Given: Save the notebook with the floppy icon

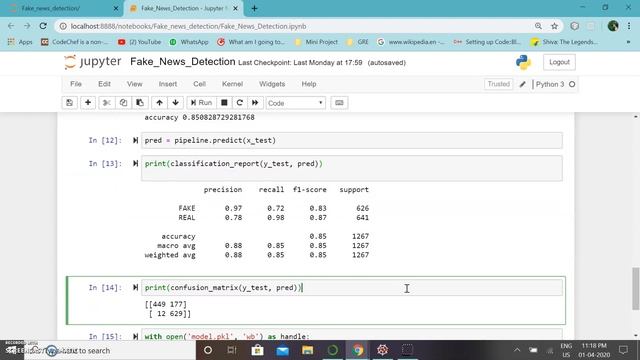Looking at the screenshot, I should [69, 103].
